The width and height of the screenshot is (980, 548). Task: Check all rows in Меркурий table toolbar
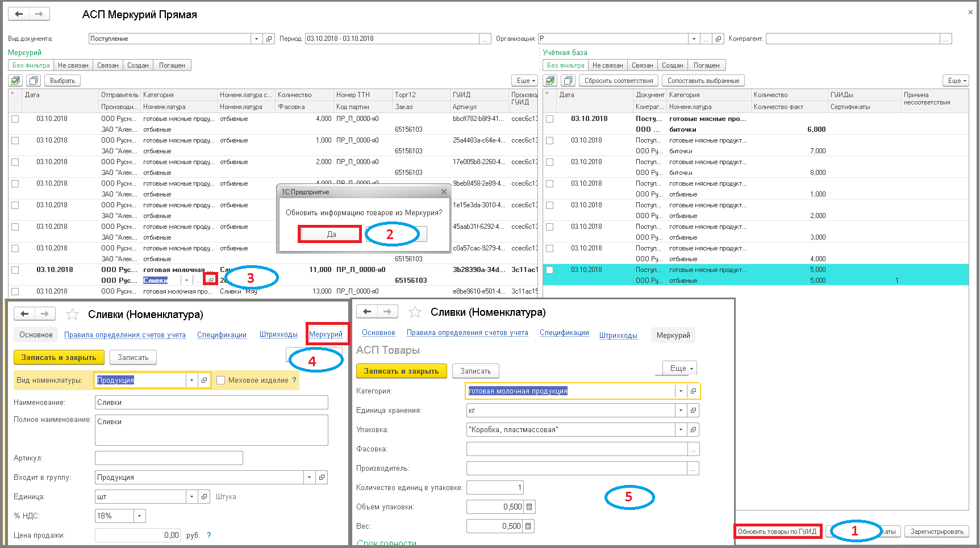pos(16,81)
